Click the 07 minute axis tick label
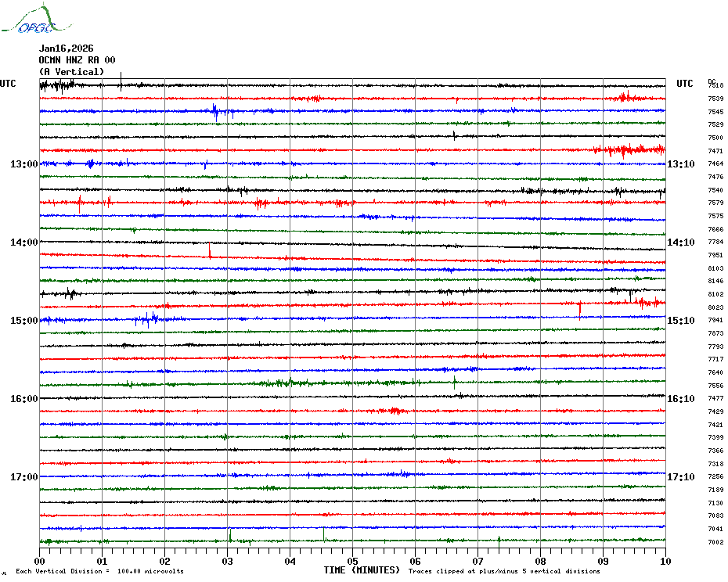 pos(478,561)
